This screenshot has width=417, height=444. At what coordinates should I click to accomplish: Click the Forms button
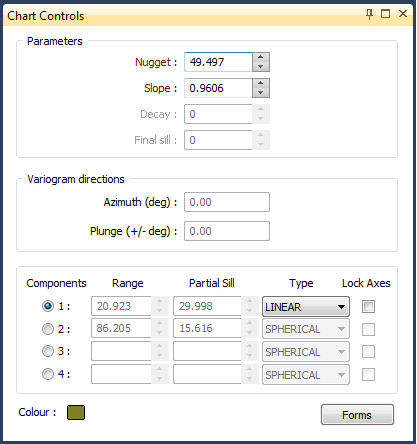pyautogui.click(x=357, y=415)
